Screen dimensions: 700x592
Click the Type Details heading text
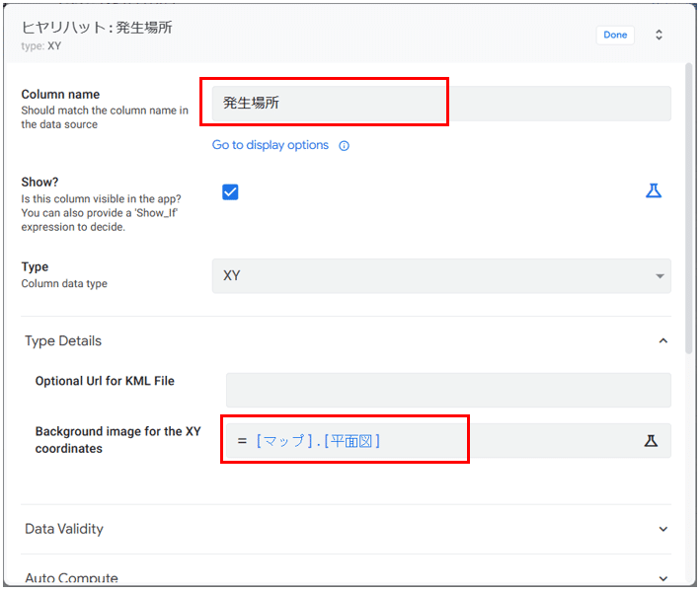63,340
